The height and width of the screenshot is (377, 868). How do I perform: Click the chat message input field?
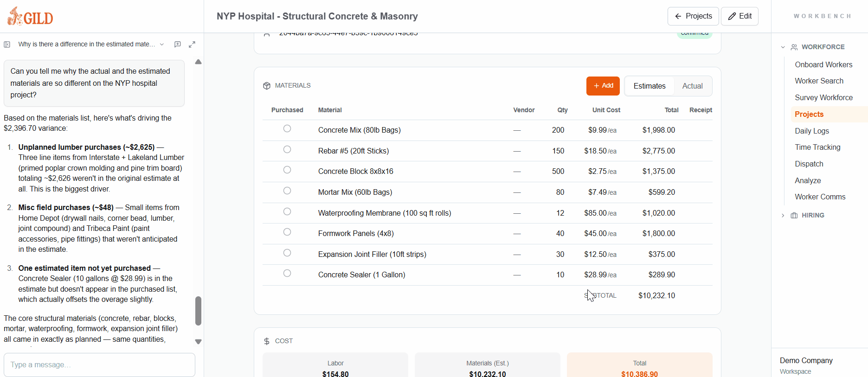[99, 365]
